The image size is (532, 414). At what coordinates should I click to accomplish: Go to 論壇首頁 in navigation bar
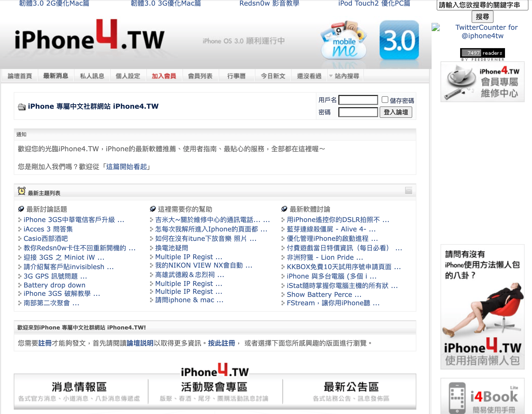pyautogui.click(x=20, y=76)
